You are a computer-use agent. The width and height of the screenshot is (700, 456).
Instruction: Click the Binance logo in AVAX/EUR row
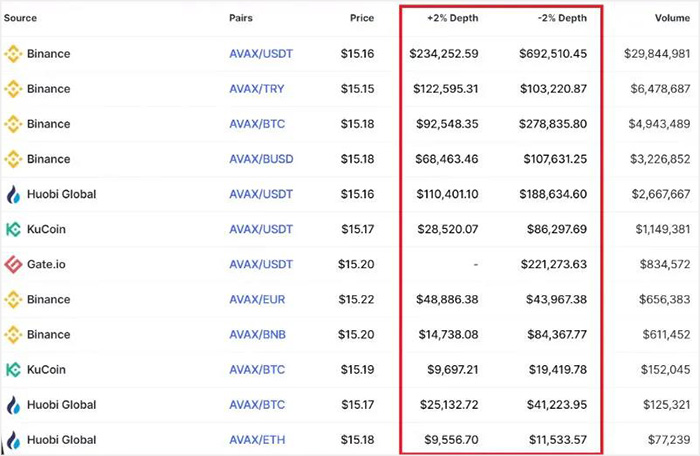pyautogui.click(x=13, y=299)
